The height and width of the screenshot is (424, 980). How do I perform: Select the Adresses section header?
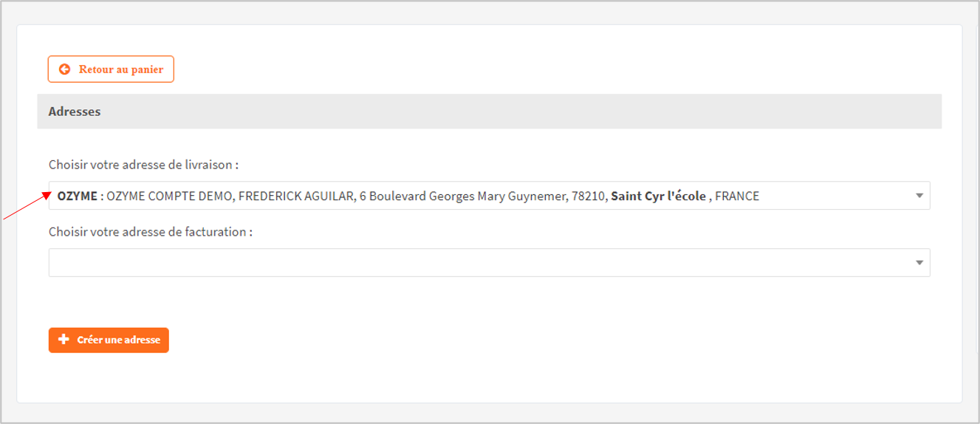pyautogui.click(x=75, y=112)
